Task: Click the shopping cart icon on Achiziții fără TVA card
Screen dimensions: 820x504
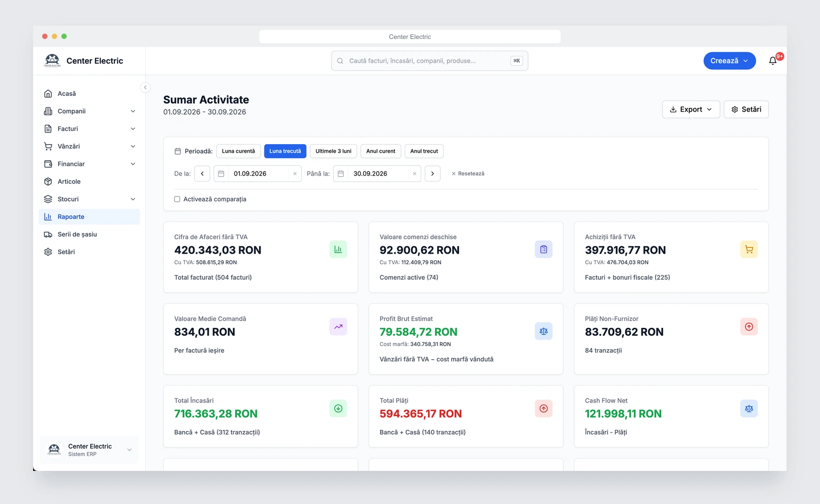Action: coord(749,249)
